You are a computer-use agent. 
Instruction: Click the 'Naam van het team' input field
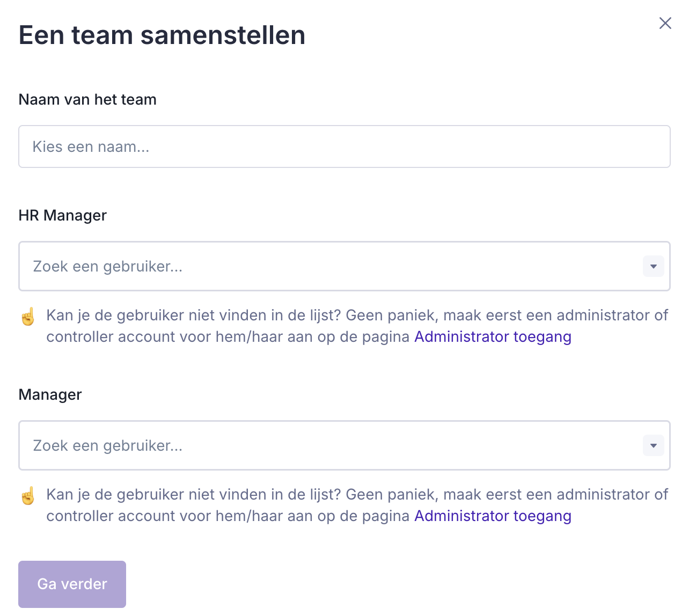coord(343,146)
